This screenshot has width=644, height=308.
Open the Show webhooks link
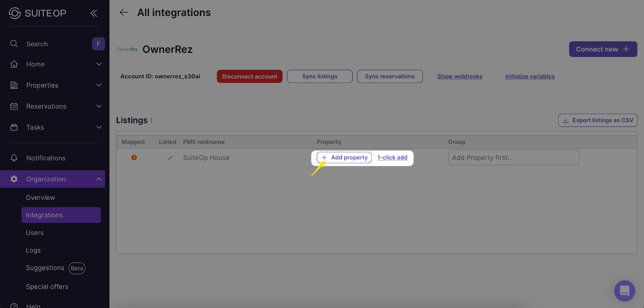460,76
